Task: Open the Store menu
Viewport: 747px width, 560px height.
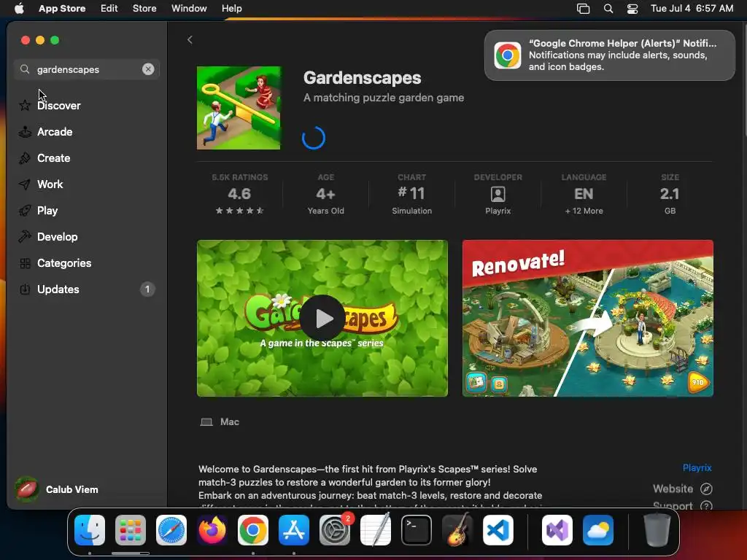Action: point(144,8)
